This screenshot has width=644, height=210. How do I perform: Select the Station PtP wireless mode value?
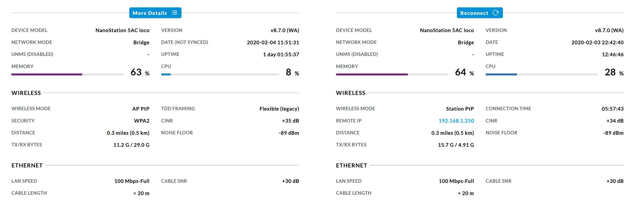[459, 109]
